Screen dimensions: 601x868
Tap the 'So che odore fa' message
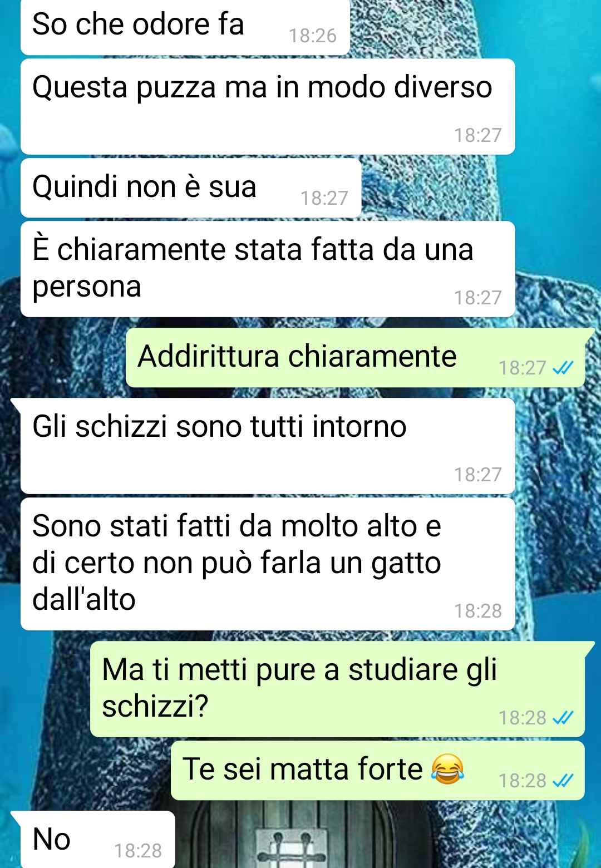[185, 27]
